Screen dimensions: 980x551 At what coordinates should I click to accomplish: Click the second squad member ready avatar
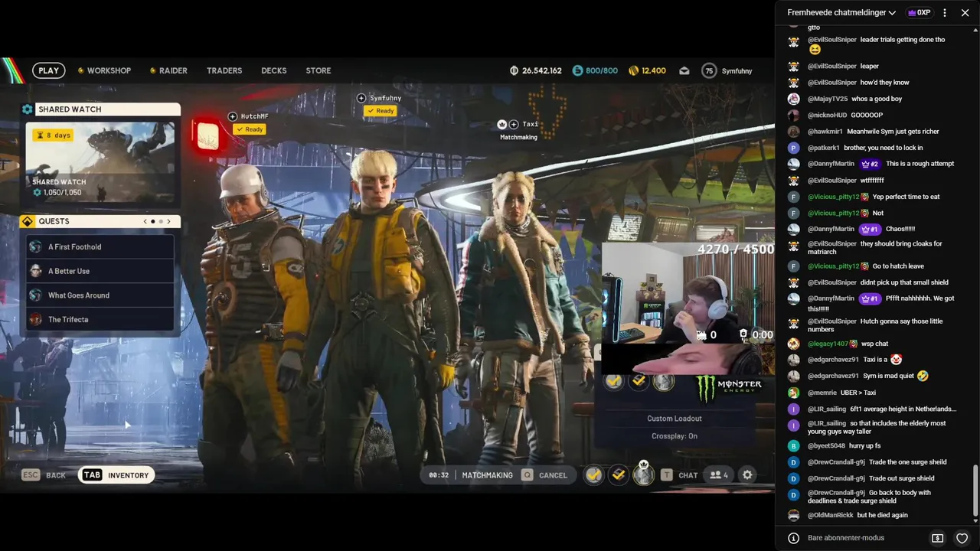619,475
